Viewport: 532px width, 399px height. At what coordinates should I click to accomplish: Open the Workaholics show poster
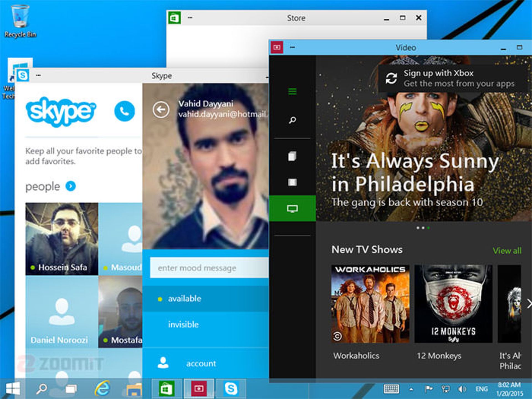click(370, 304)
